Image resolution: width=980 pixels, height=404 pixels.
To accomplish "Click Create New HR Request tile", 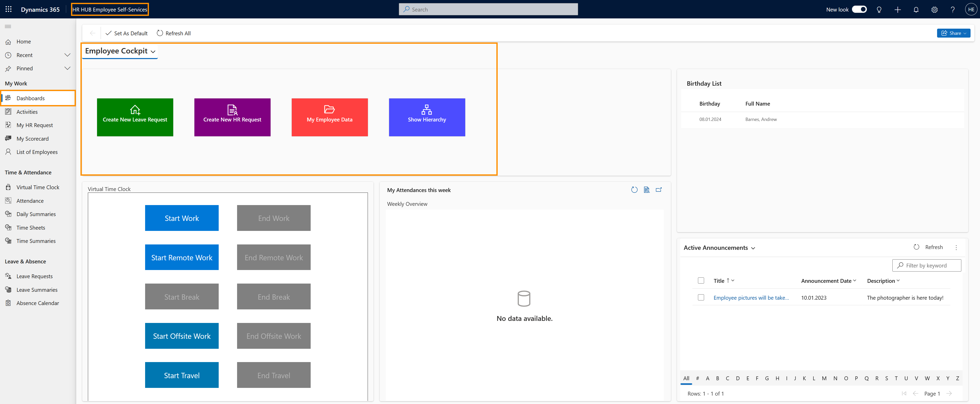I will 232,117.
